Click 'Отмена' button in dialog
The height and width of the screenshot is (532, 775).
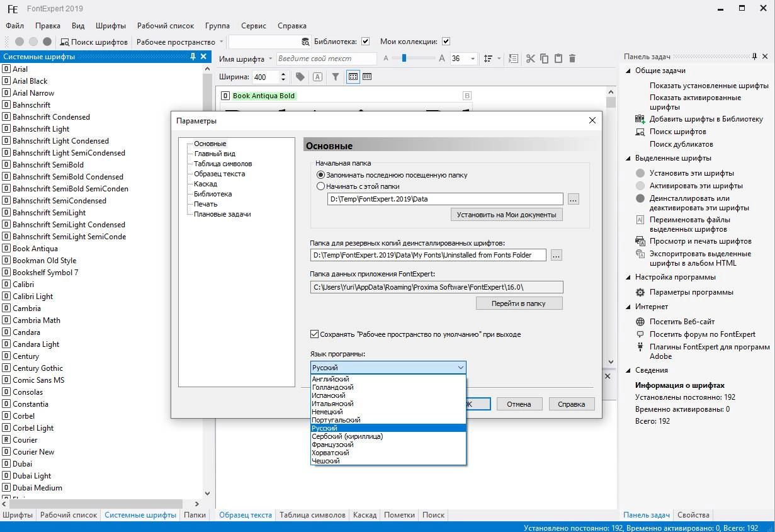519,404
